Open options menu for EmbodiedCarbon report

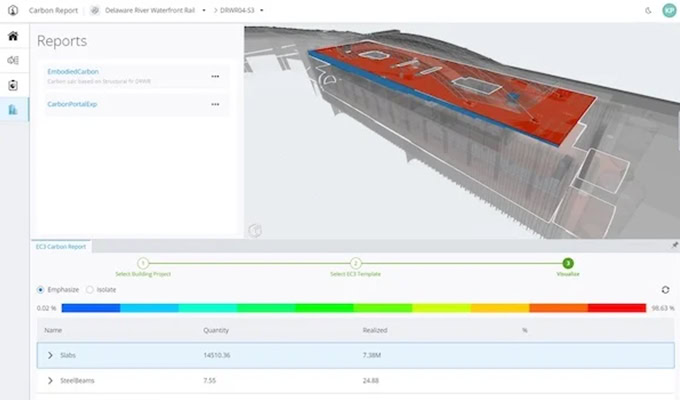click(x=215, y=76)
